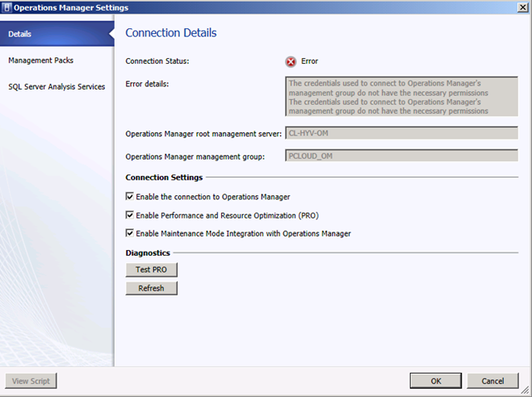Click the Refresh diagnostics button
Screen dimensions: 532x397
click(151, 288)
